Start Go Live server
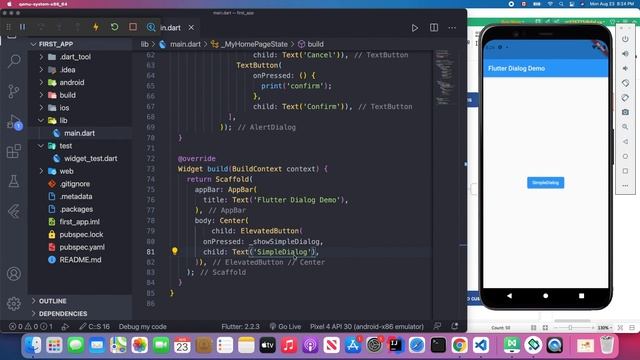Screen dimensions: 640x360 [x=285, y=327]
